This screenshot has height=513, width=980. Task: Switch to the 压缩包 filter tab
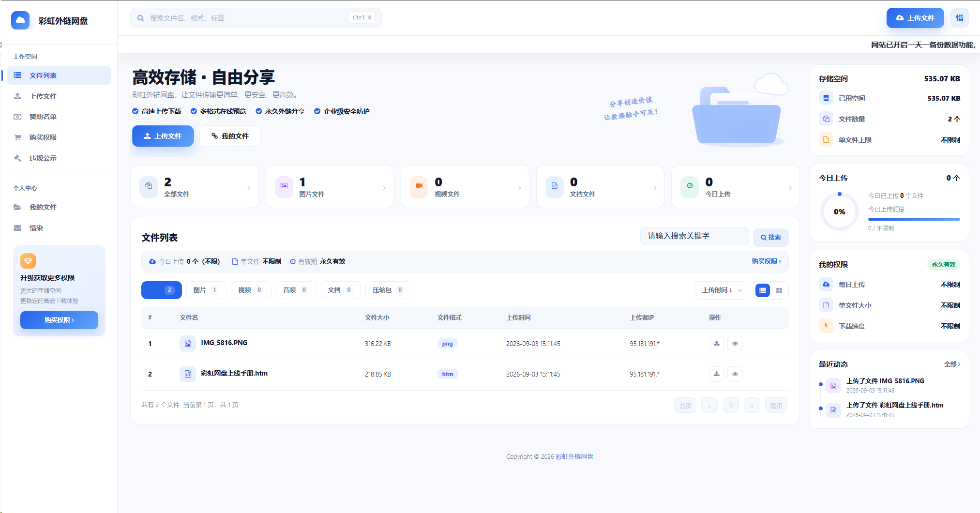tap(388, 290)
